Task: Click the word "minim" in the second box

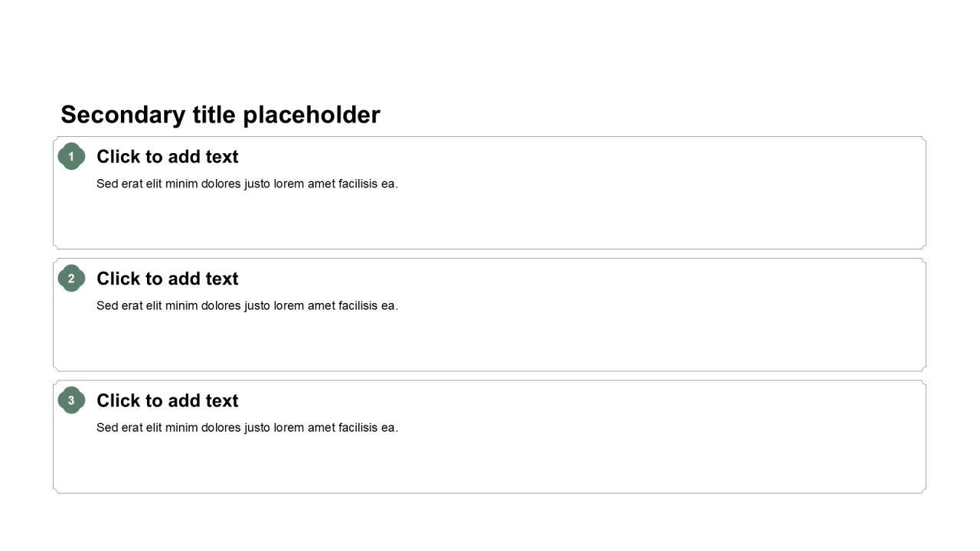Action: [182, 306]
